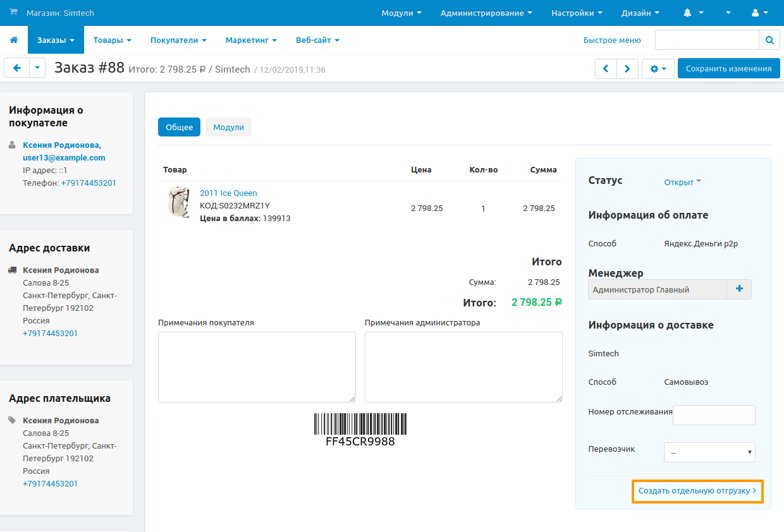Click the home icon in navigation bar
The height and width of the screenshot is (532, 784).
tap(14, 40)
